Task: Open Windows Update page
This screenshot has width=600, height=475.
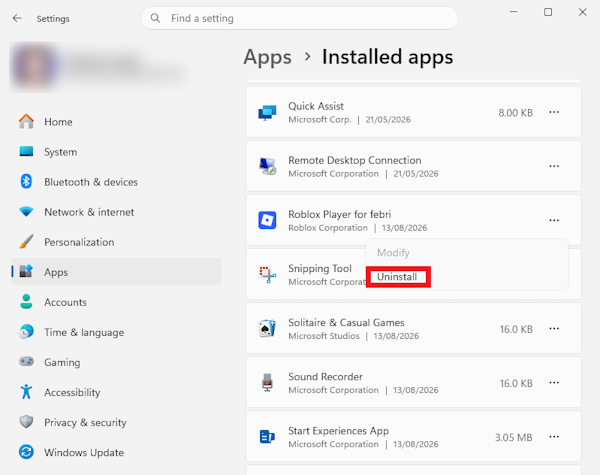Action: point(116,452)
